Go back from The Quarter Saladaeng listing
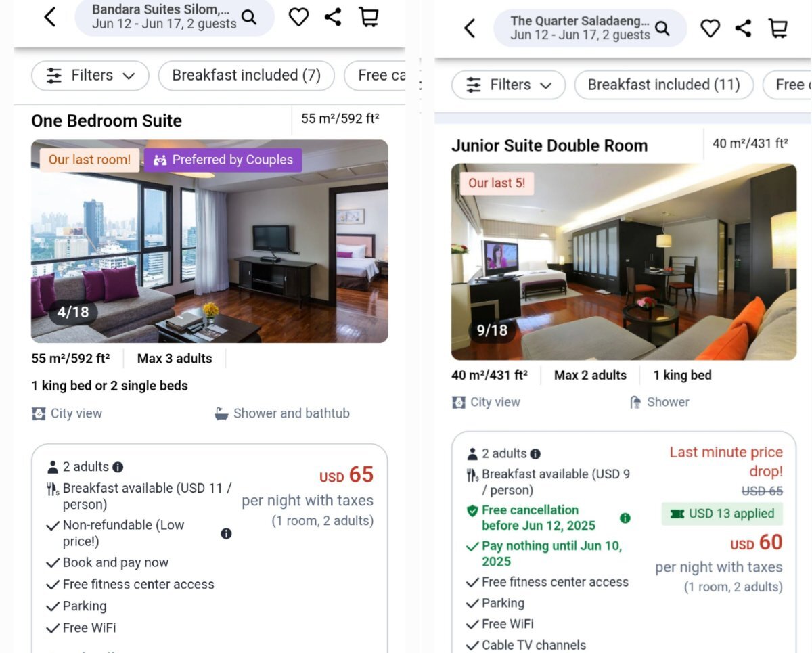Screen dimensions: 812x653 [x=470, y=28]
